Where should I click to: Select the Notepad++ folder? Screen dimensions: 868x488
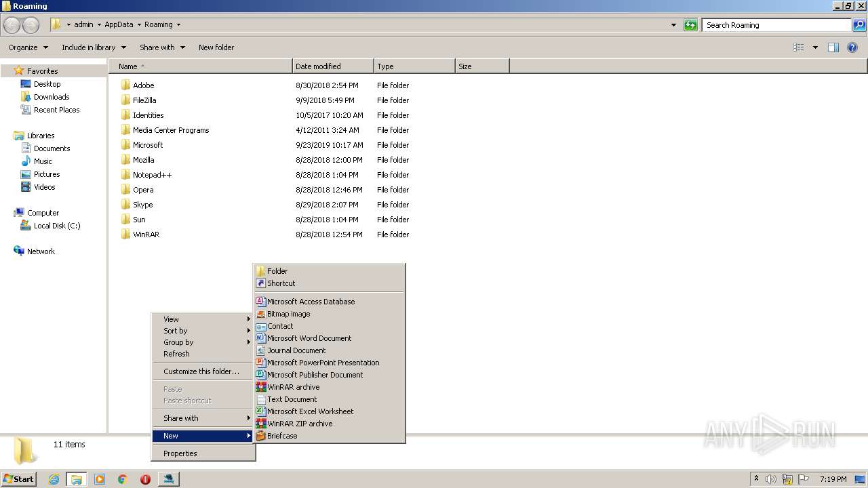coord(152,175)
